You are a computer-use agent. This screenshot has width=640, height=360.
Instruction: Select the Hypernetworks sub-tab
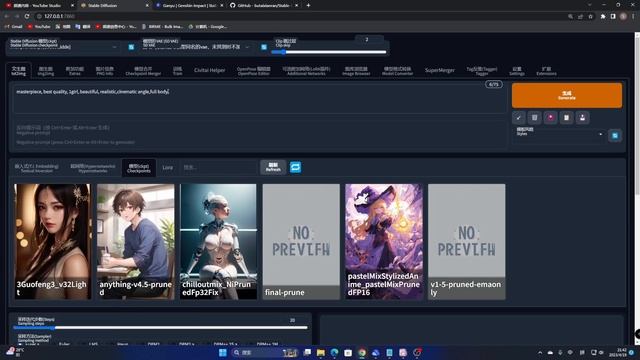[93, 168]
